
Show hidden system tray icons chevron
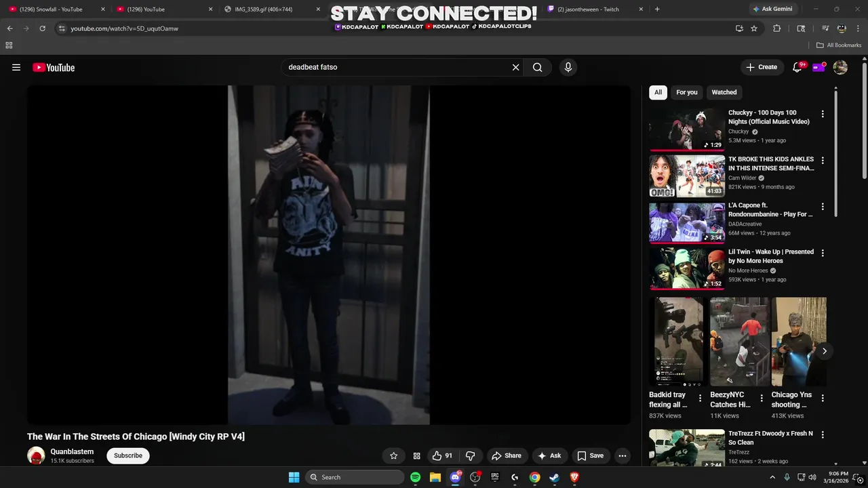point(772,477)
